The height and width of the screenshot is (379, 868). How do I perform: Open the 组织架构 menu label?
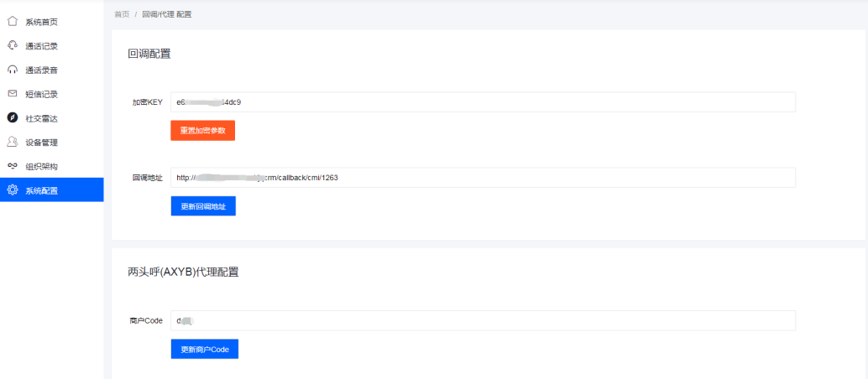pyautogui.click(x=41, y=167)
